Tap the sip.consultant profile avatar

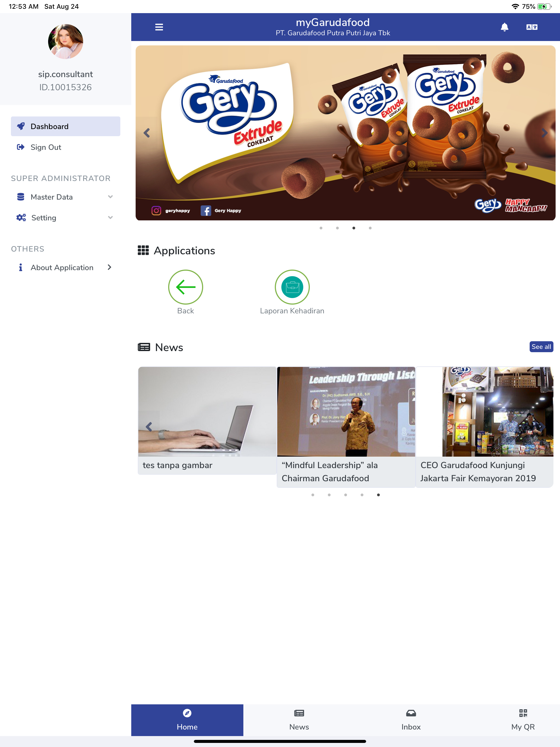coord(66,42)
